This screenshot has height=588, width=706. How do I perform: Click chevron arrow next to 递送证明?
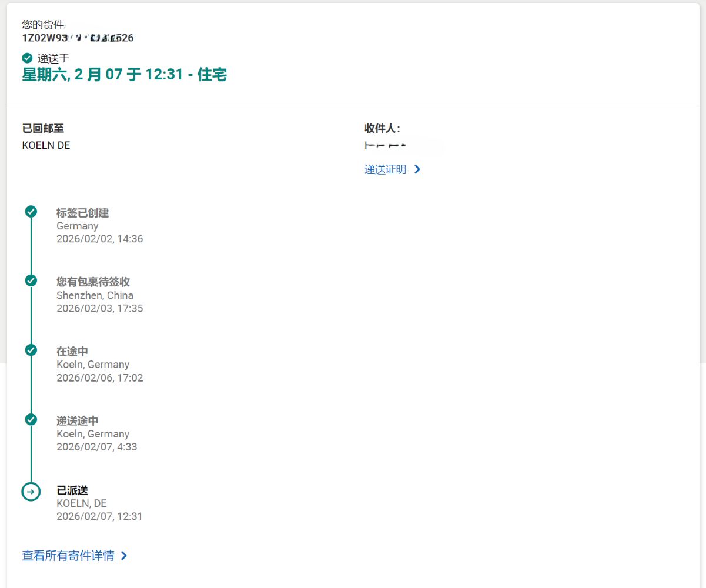417,169
